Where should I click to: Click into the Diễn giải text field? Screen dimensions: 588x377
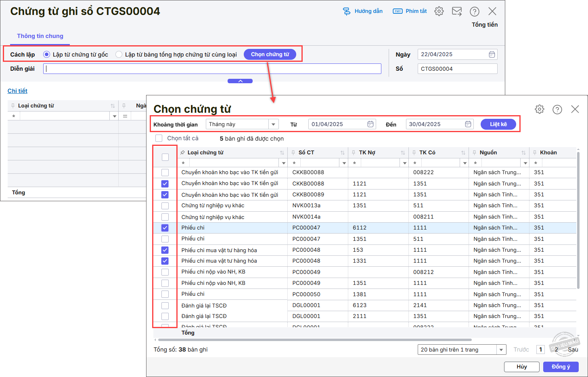(212, 69)
